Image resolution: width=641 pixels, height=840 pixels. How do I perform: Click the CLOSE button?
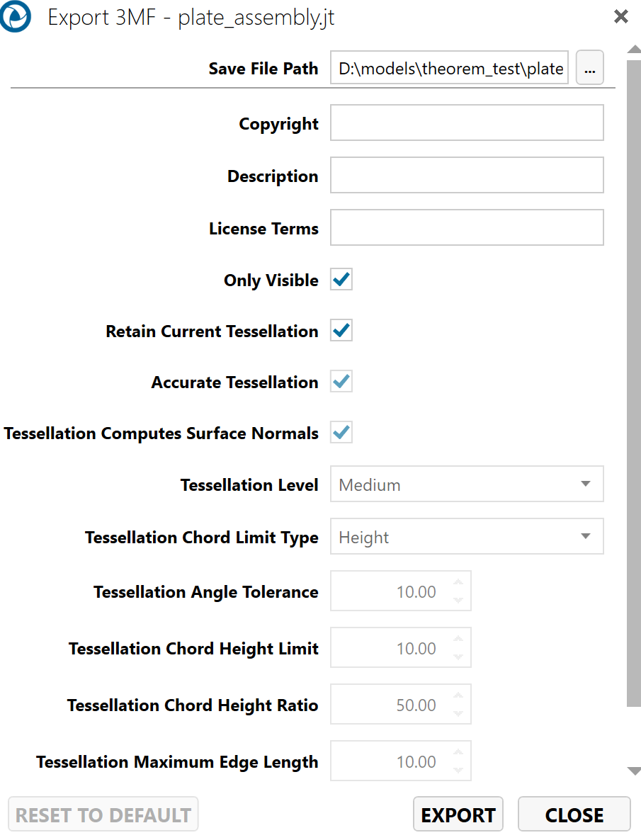pyautogui.click(x=574, y=815)
